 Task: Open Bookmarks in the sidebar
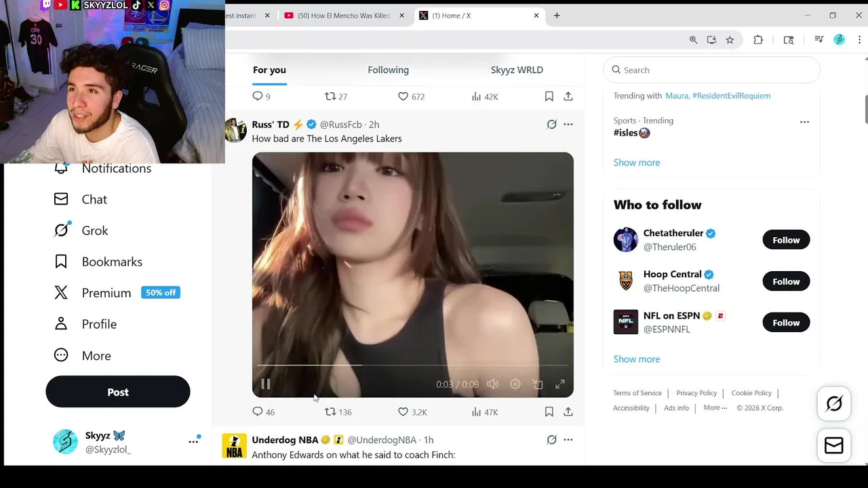click(98, 262)
